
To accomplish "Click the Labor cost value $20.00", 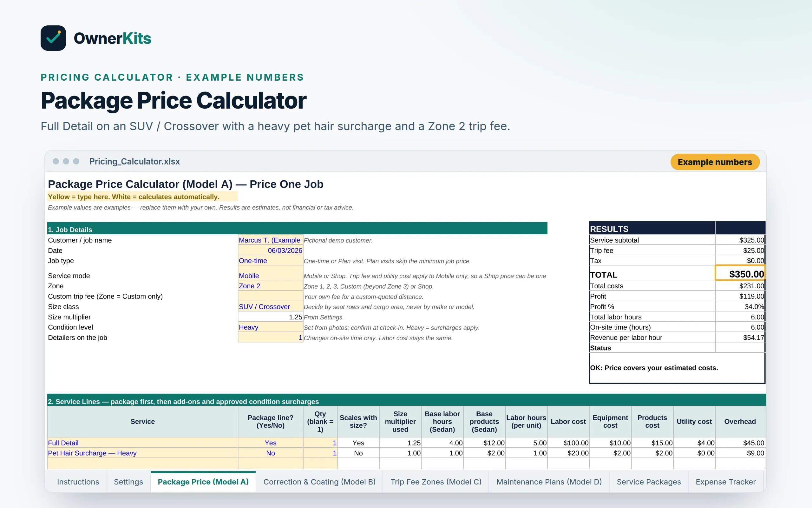I will click(568, 453).
